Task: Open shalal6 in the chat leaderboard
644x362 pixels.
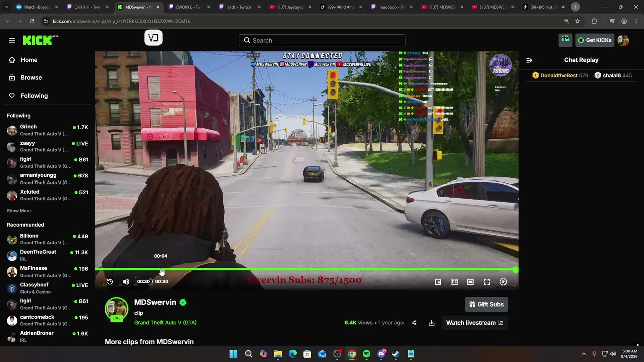Action: pyautogui.click(x=613, y=75)
